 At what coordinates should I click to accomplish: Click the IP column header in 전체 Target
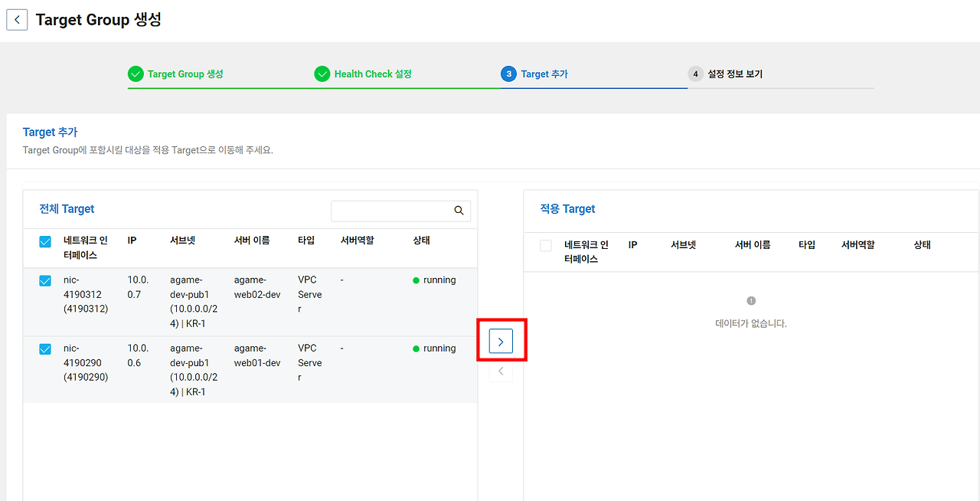click(x=132, y=241)
